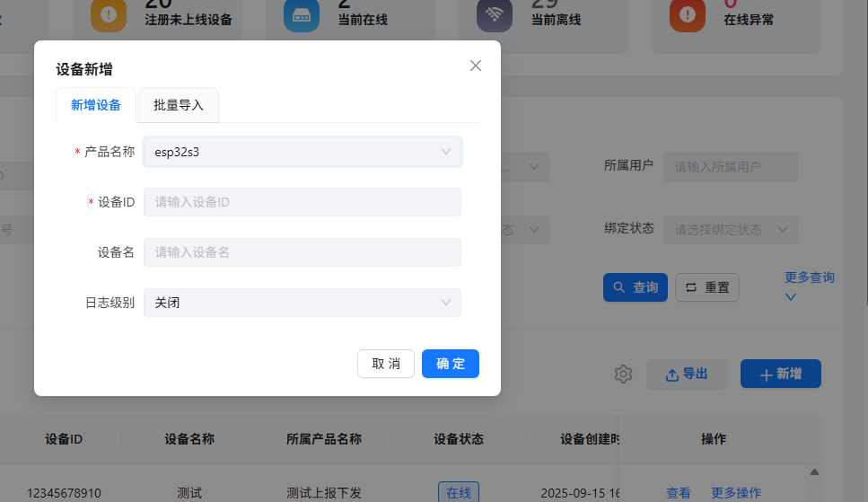
Task: Click the 导出 export button
Action: pyautogui.click(x=687, y=374)
